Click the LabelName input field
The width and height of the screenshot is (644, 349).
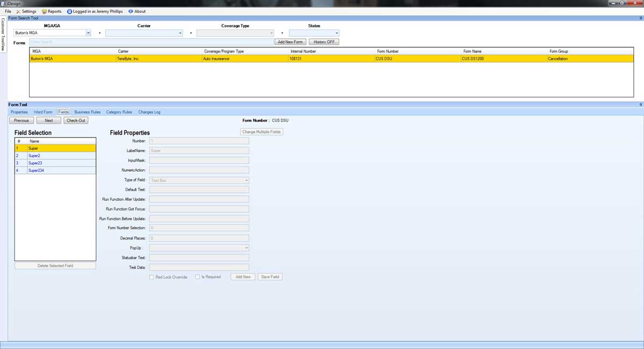(199, 151)
